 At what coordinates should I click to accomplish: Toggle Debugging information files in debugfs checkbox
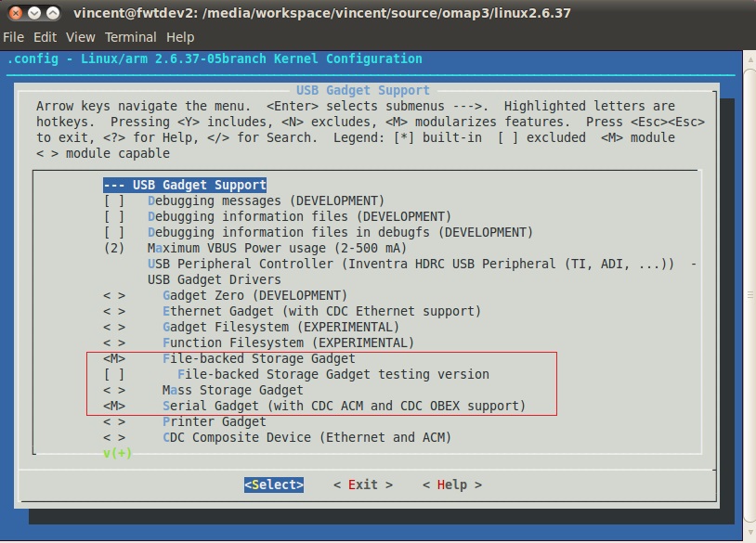[x=114, y=233]
